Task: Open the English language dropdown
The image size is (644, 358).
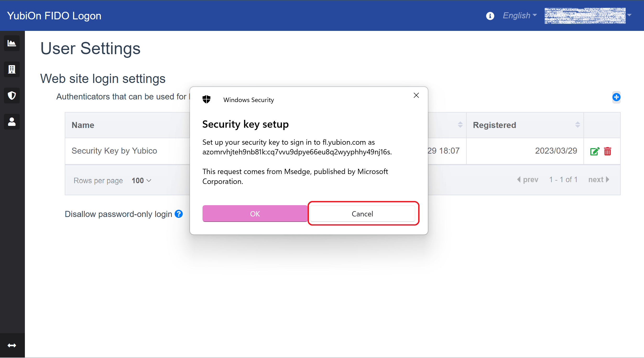Action: 520,15
